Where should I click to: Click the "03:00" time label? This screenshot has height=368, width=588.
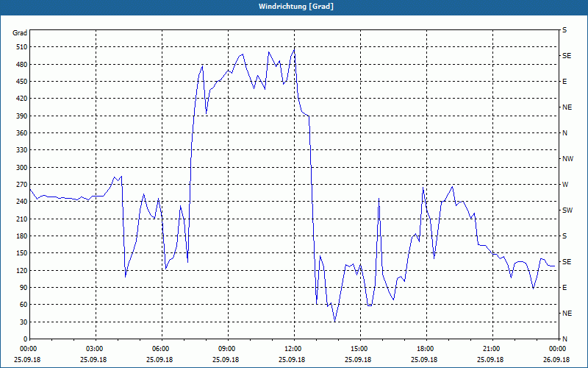[94, 349]
